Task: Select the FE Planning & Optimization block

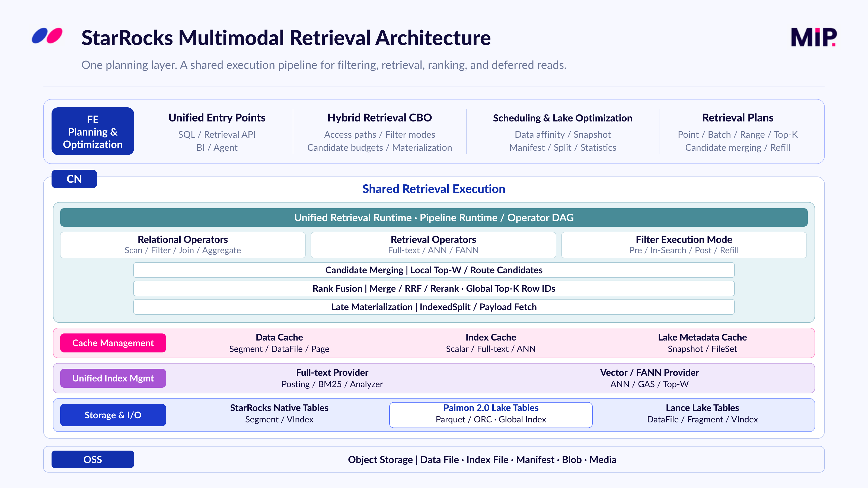Action: pos(93,131)
